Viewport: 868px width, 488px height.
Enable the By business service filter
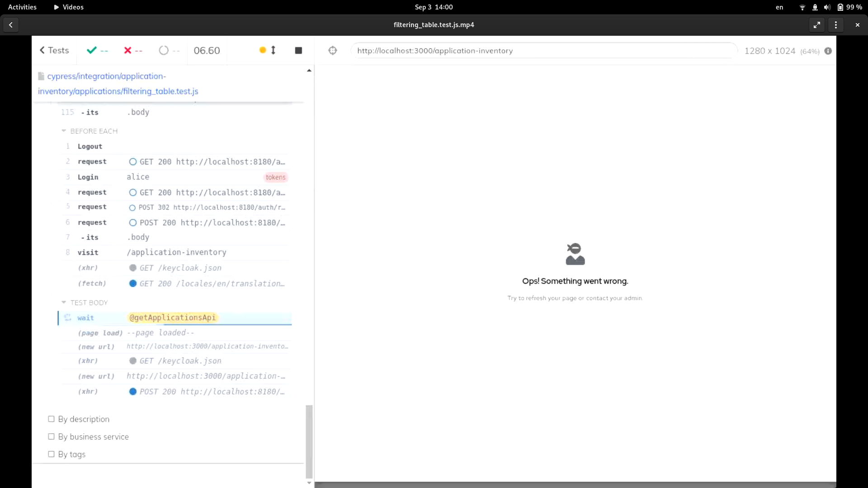pos(51,436)
